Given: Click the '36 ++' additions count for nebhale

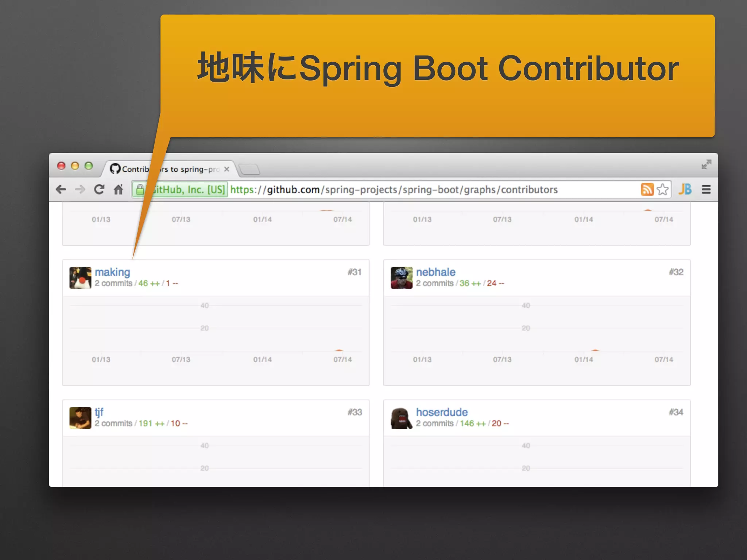Looking at the screenshot, I should (470, 283).
